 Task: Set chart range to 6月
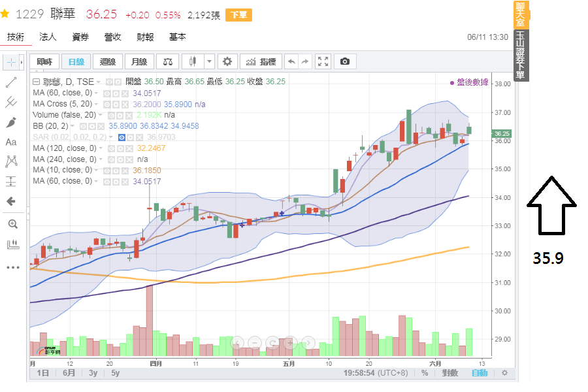[69, 373]
